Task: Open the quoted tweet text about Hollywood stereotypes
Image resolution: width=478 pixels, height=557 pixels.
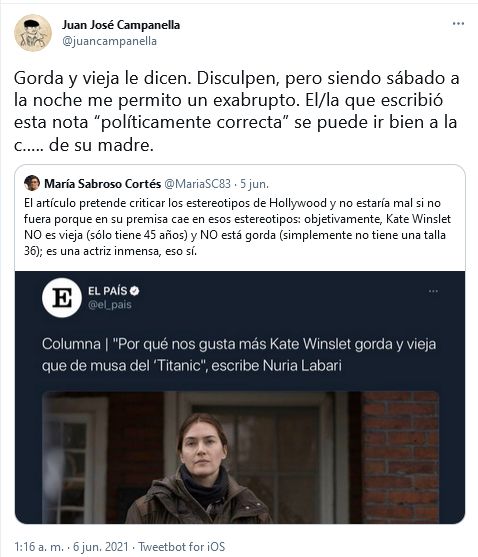Action: coord(237,227)
